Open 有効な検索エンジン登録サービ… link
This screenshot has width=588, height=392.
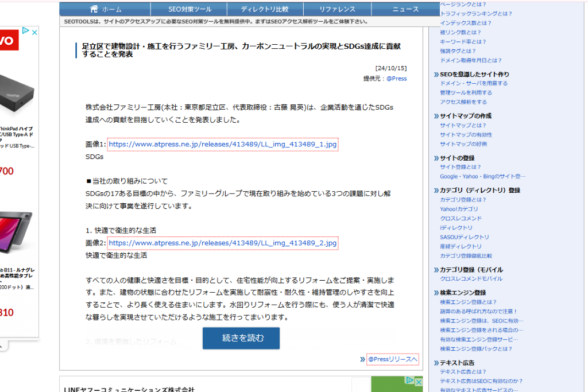coord(479,339)
